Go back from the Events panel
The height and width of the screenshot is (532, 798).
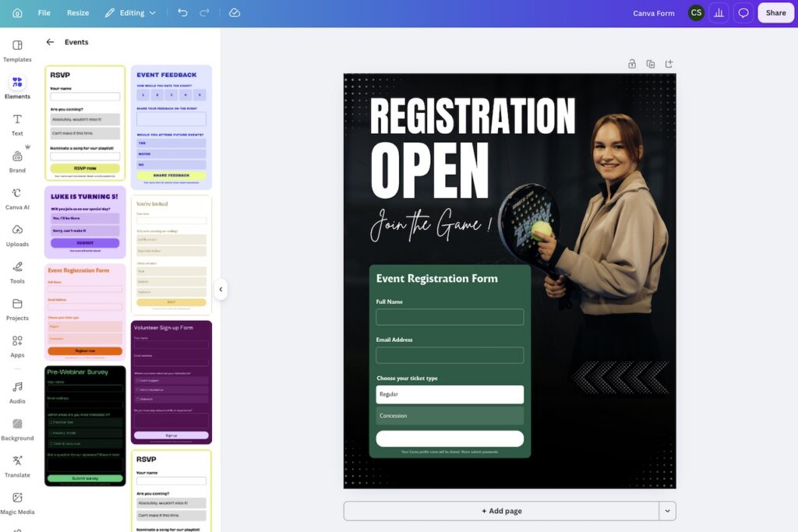[x=50, y=42]
